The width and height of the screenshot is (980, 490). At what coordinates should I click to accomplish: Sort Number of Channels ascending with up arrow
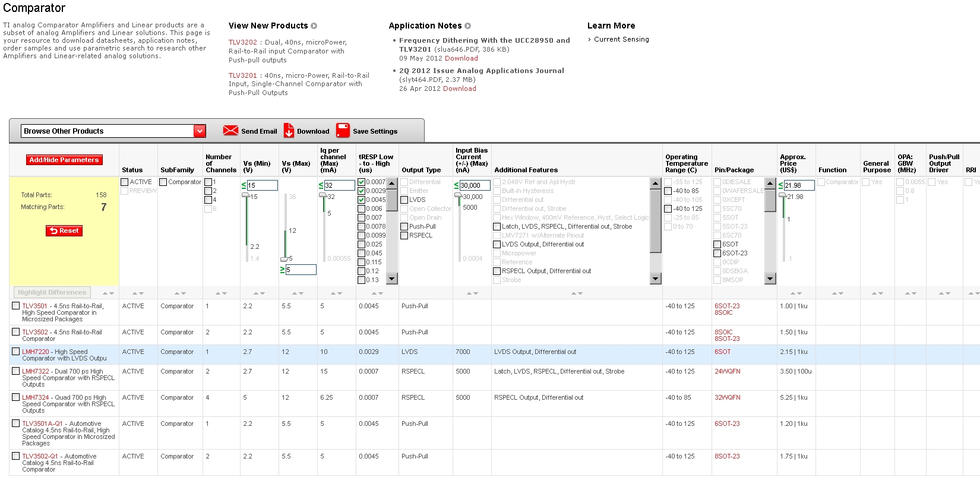(218, 293)
